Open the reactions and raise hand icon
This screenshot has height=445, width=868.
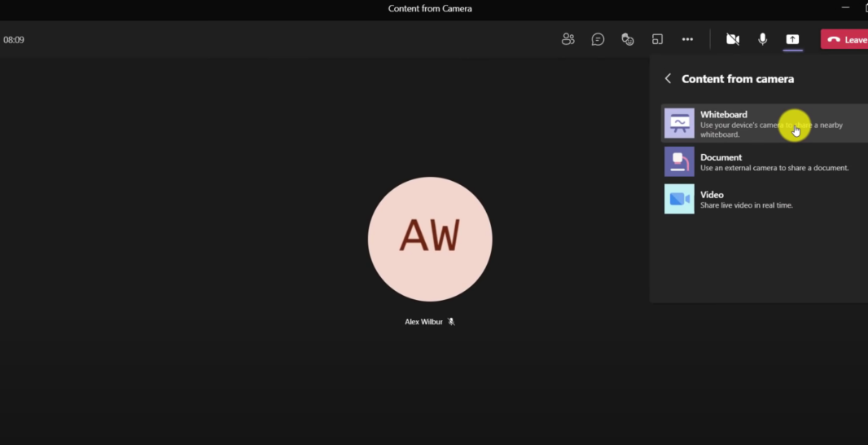click(628, 39)
